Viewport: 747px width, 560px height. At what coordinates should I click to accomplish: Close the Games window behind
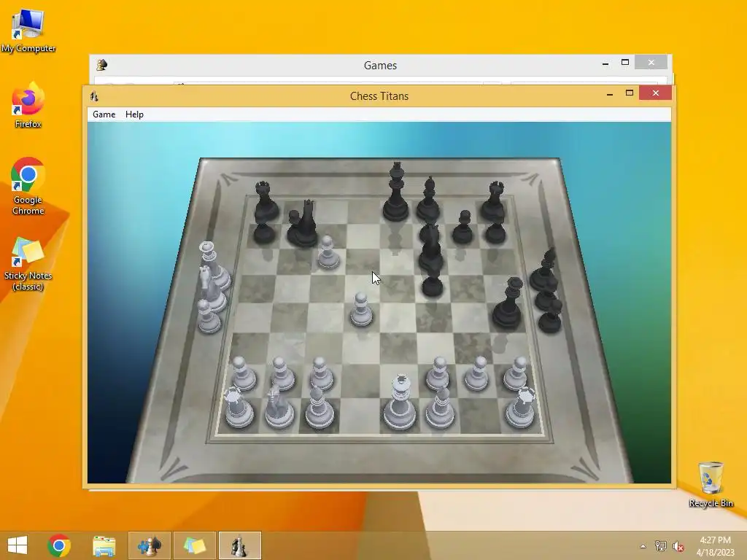pos(651,63)
